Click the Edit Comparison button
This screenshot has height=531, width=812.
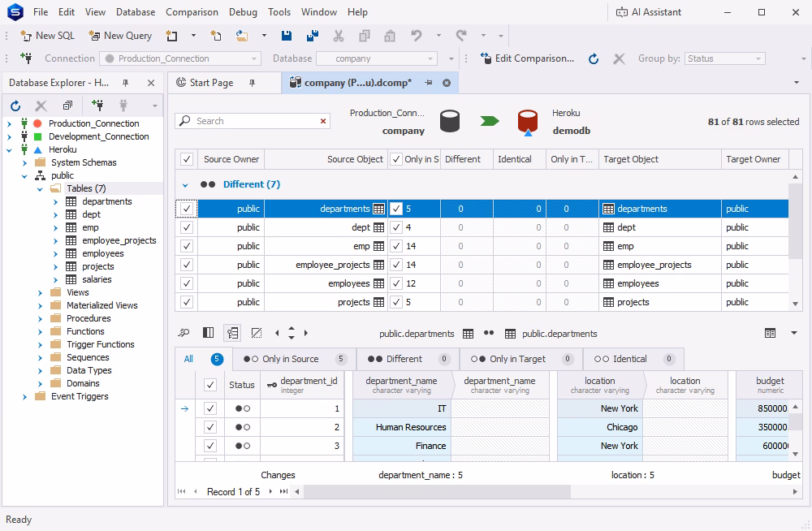tap(527, 58)
